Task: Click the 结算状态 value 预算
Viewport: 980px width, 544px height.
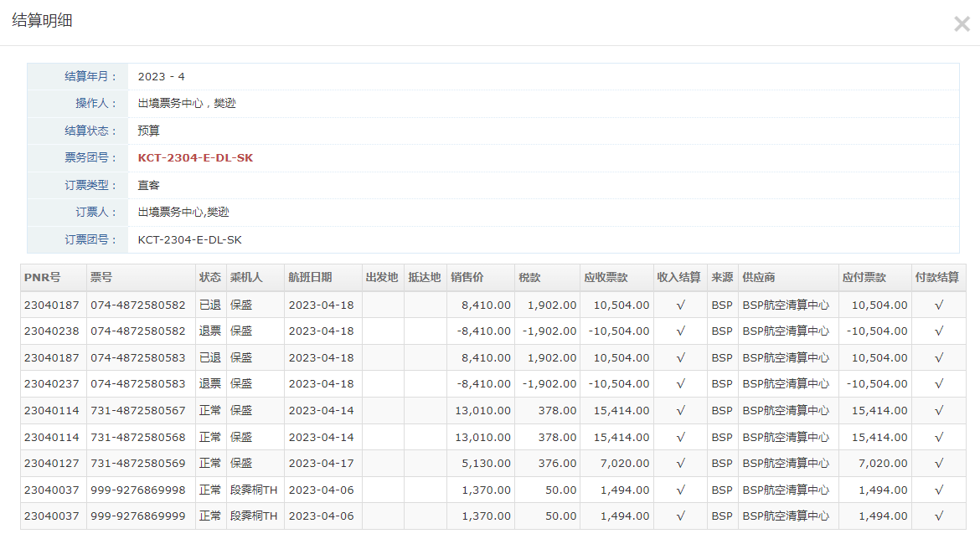Action: (x=149, y=131)
